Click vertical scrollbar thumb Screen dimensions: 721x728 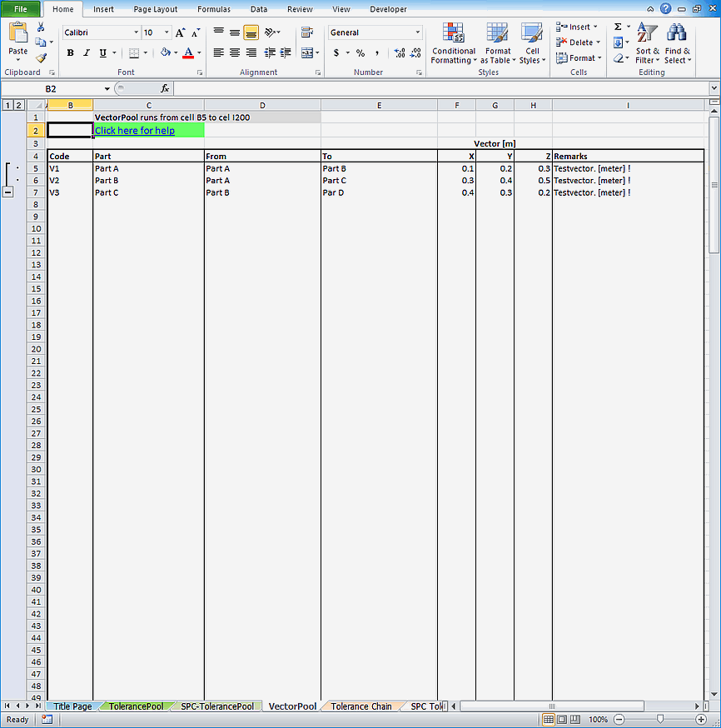pos(714,185)
